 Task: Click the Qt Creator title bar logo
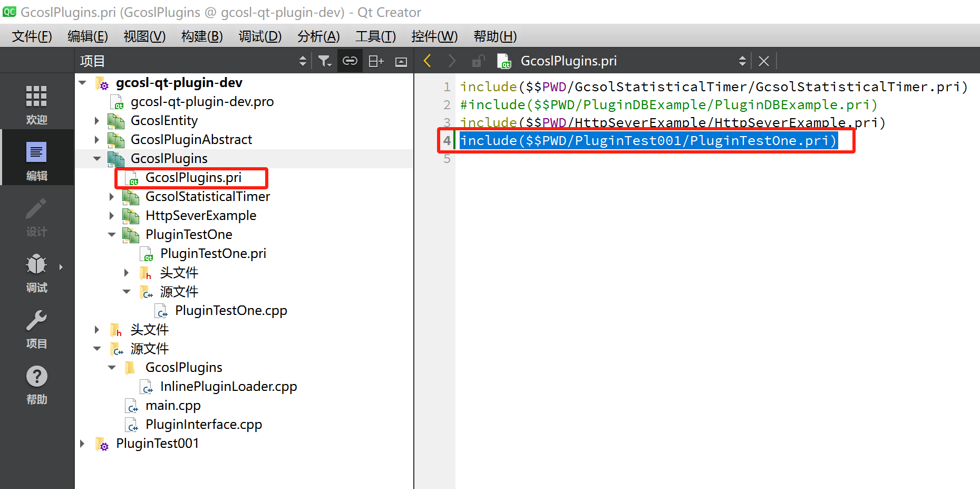[x=9, y=12]
